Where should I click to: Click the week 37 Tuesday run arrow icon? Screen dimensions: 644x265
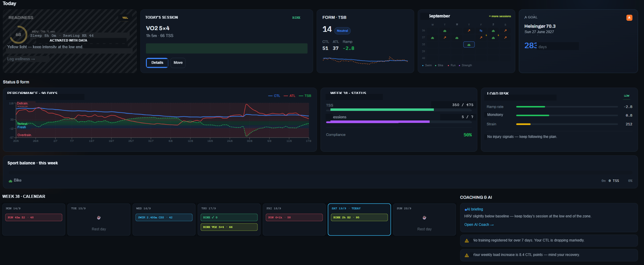(x=445, y=38)
